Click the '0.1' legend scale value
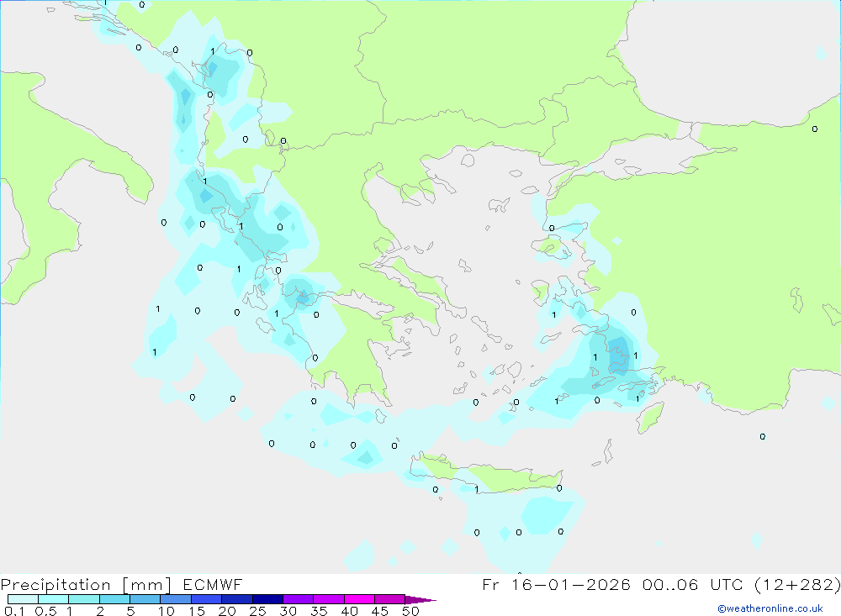Screen dimensions: 841x616 pos(14,611)
